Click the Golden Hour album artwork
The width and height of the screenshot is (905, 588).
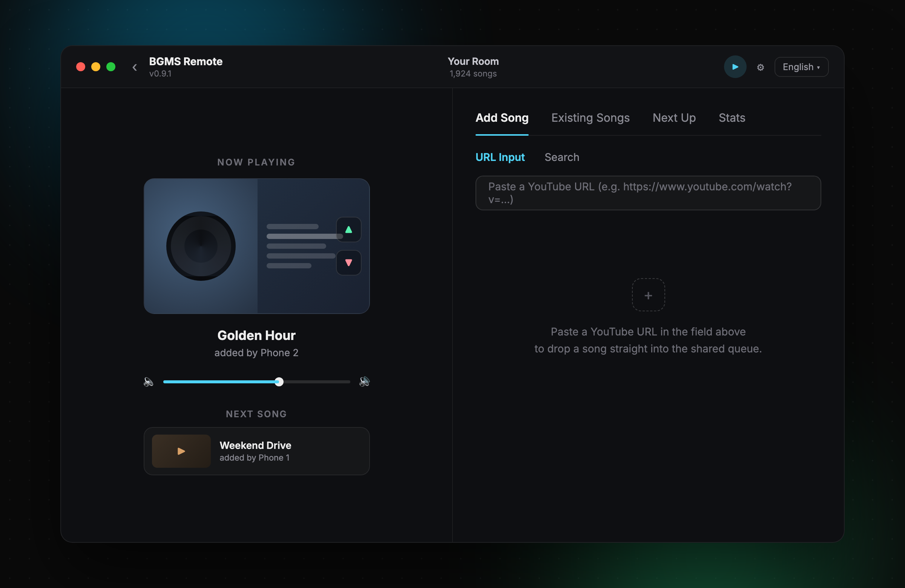point(256,246)
